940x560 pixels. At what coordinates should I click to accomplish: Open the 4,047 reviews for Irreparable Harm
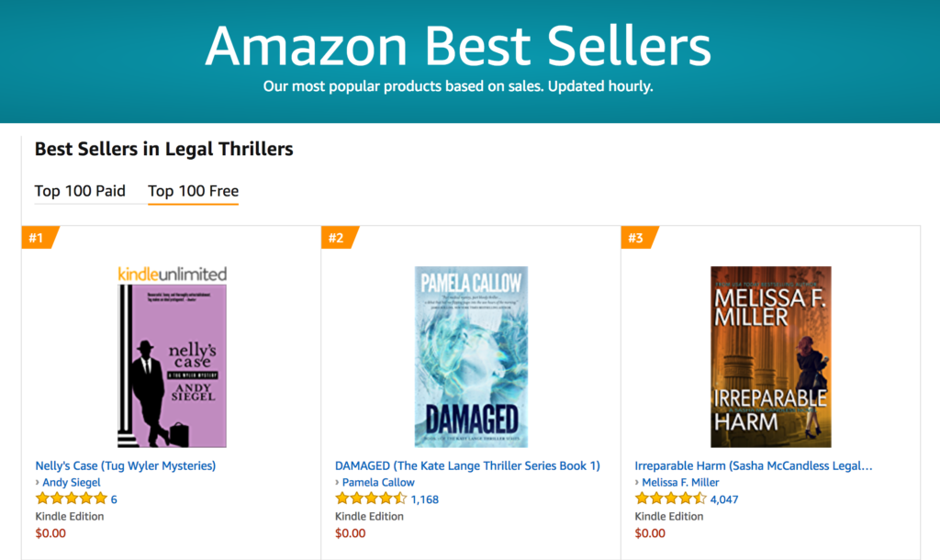point(724,499)
